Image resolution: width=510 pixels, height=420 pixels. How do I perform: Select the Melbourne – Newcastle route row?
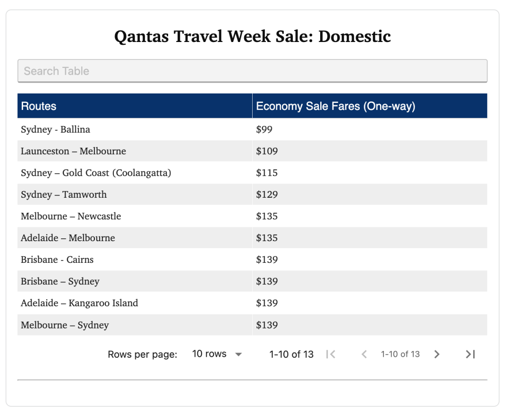(x=71, y=216)
